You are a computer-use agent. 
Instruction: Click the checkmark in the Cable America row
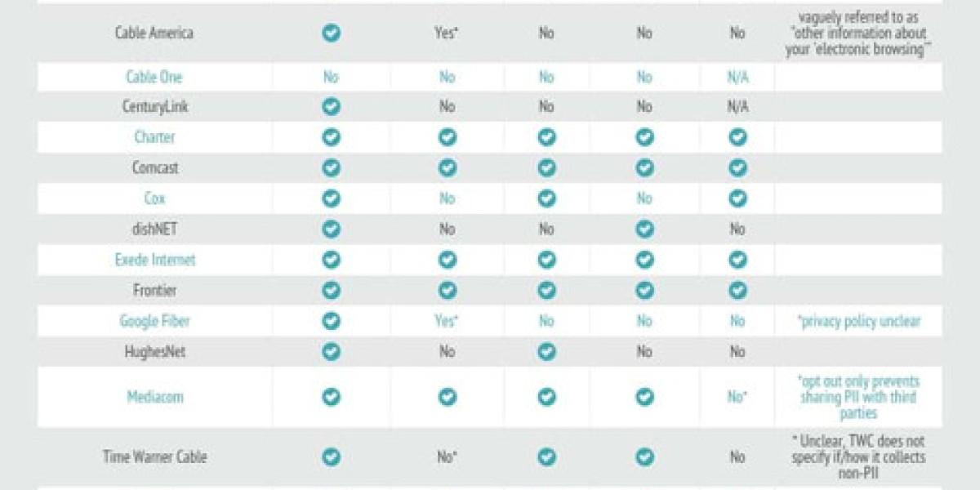coord(331,33)
